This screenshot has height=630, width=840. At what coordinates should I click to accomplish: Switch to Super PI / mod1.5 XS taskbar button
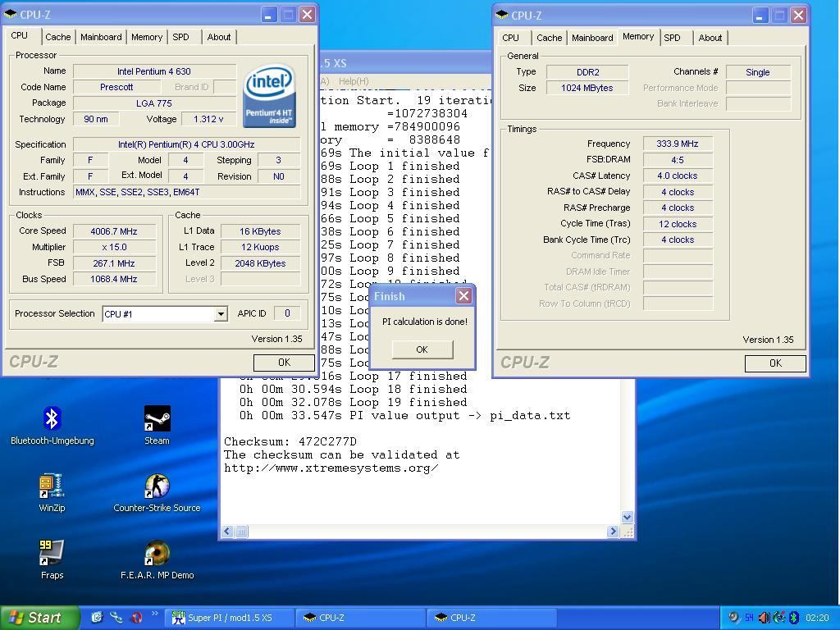pos(231,618)
